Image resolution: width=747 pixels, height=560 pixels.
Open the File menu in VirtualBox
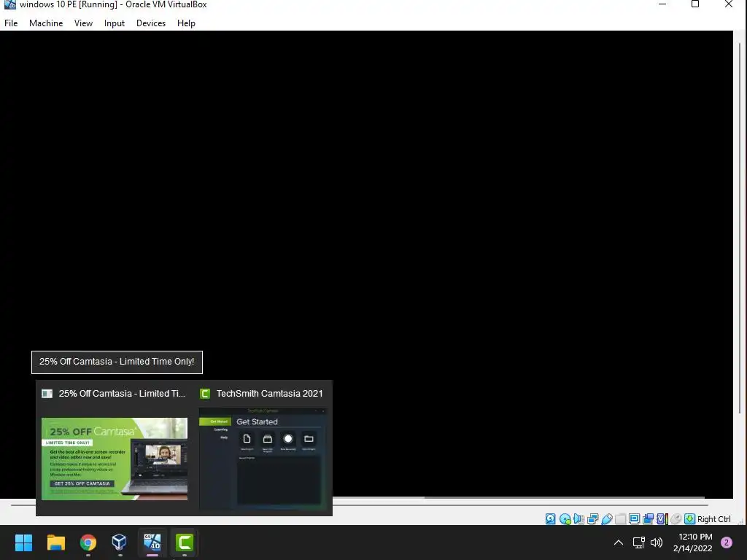tap(11, 23)
